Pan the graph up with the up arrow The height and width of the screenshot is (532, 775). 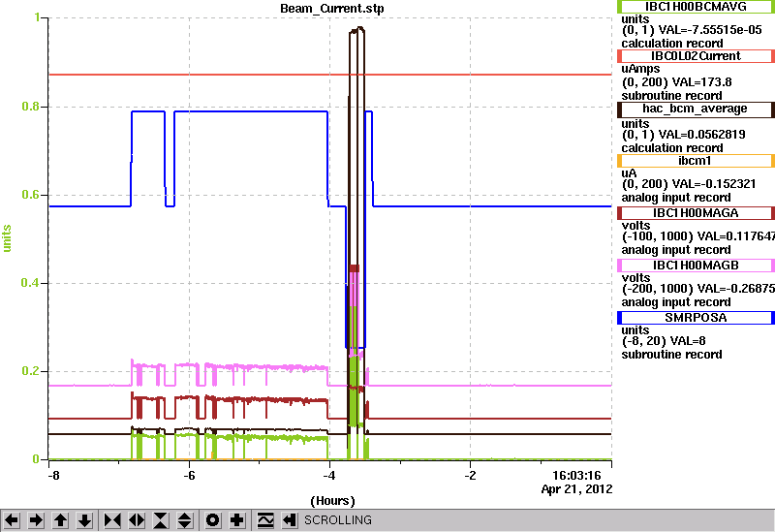61,520
